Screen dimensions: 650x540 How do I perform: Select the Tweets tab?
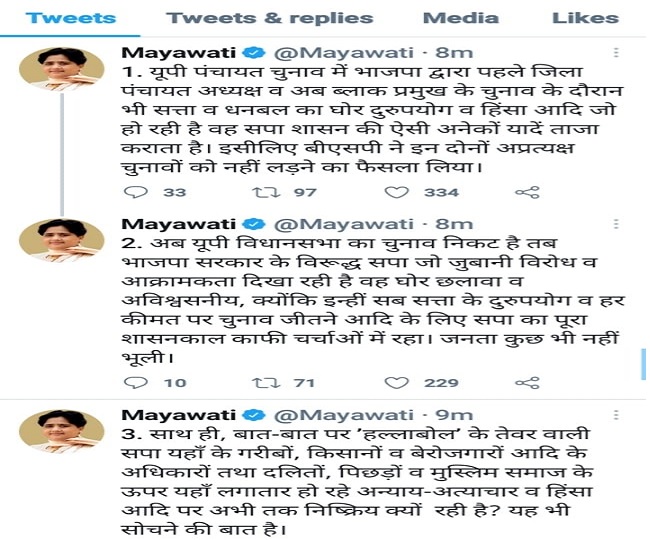[70, 18]
